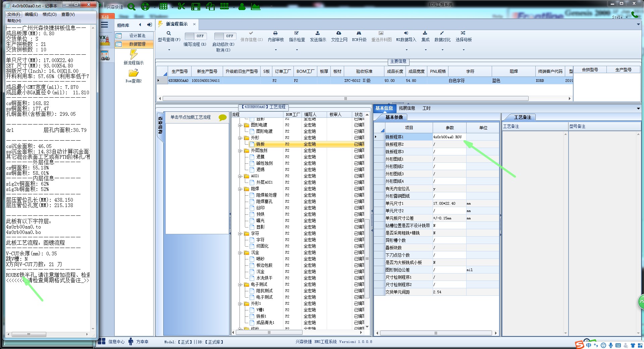
Task: Click the yellow speech bubble icon
Action: click(222, 117)
